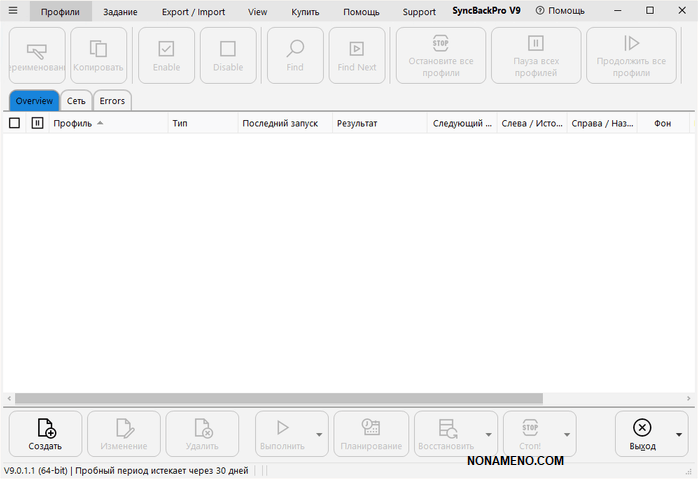Expand the Выполнить dropdown arrow
The height and width of the screenshot is (479, 698).
319,435
